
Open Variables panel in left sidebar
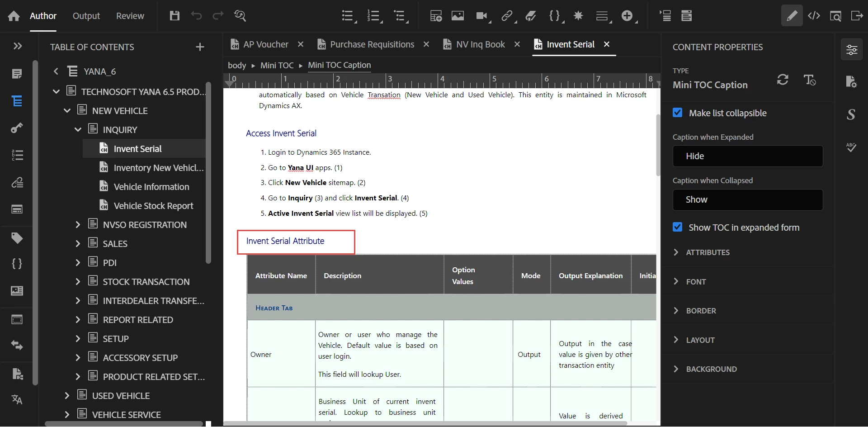tap(17, 264)
